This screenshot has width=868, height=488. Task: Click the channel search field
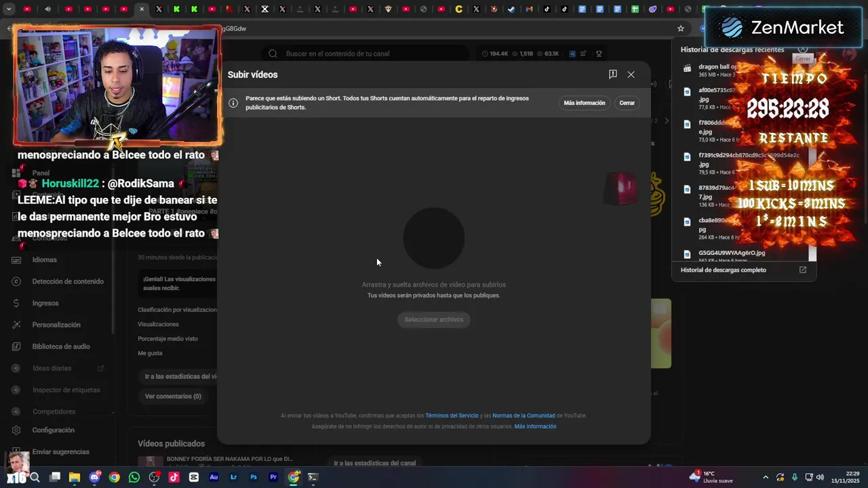[366, 54]
